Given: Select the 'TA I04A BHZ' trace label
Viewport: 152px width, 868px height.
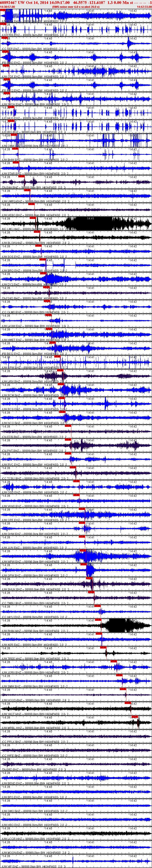Looking at the screenshot, I should click(34, 187).
